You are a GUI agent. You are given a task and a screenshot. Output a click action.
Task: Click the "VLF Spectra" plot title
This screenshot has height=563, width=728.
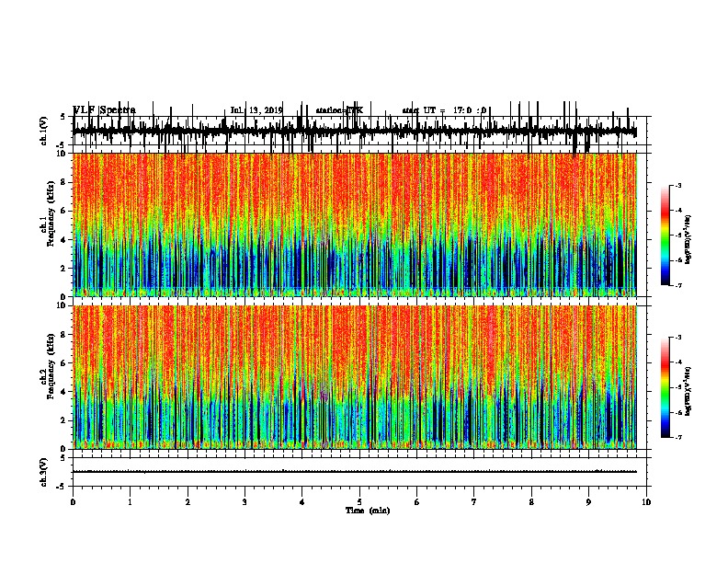(x=104, y=110)
